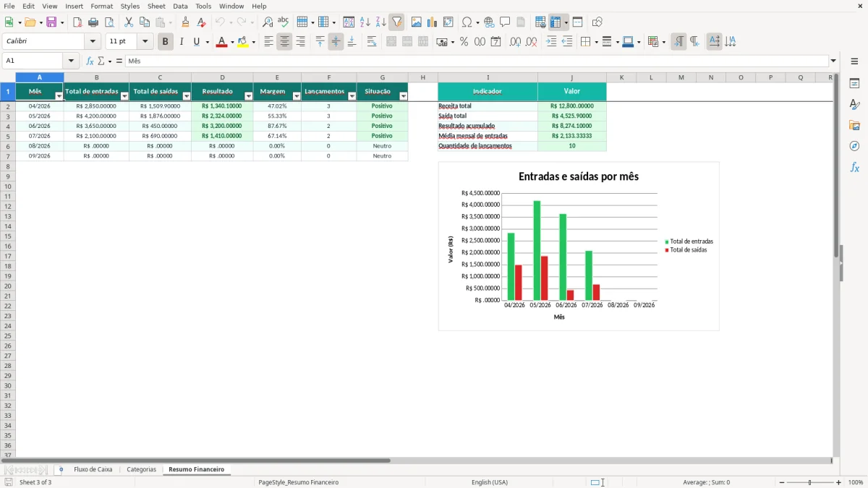Viewport: 868px width, 488px height.
Task: Open the Name Box dropdown arrow
Action: [x=71, y=61]
